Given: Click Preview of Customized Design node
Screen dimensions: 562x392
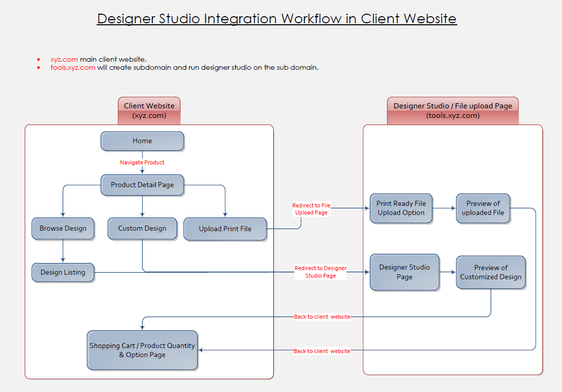Looking at the screenshot, I should (x=491, y=272).
